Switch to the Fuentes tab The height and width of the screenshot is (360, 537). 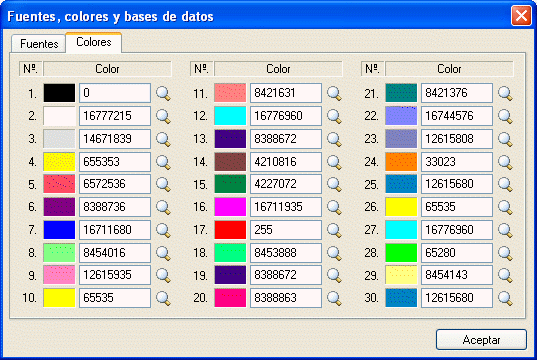pos(39,44)
